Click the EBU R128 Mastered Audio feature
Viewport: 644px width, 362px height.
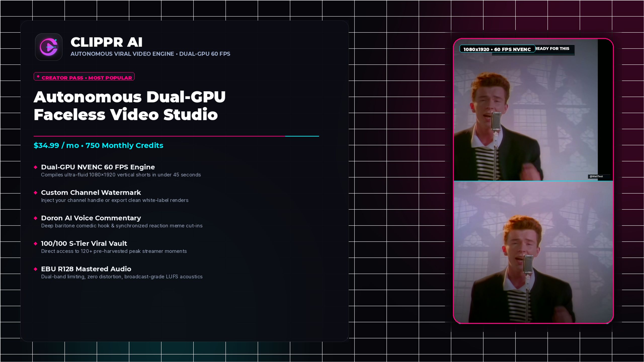tap(86, 269)
